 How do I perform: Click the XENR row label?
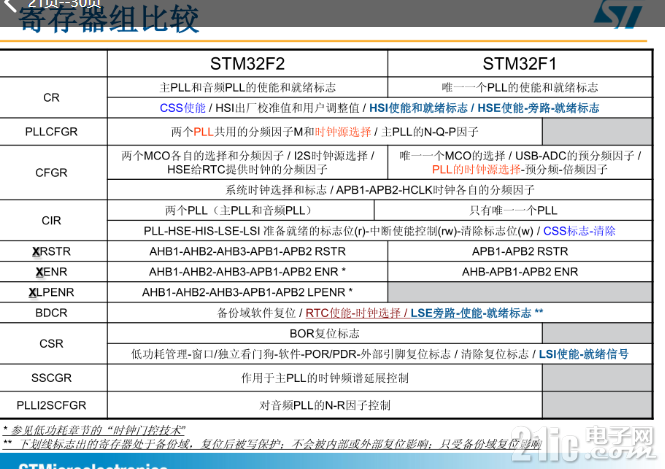(x=51, y=272)
